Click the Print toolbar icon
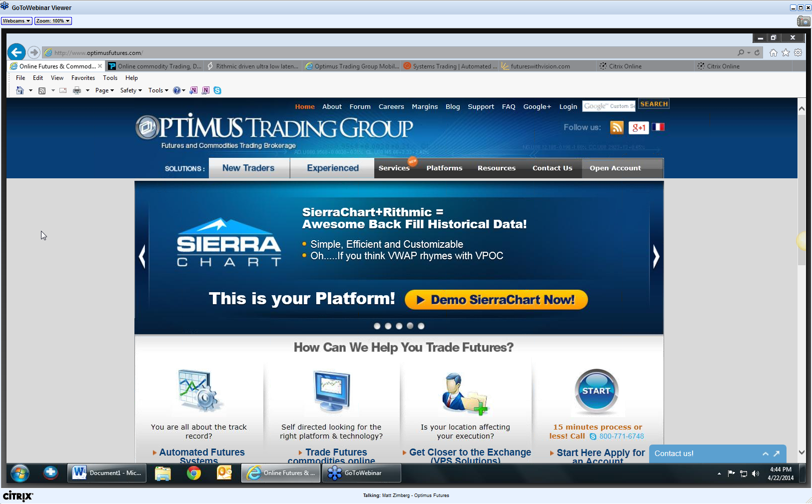The height and width of the screenshot is (504, 812). coord(77,90)
